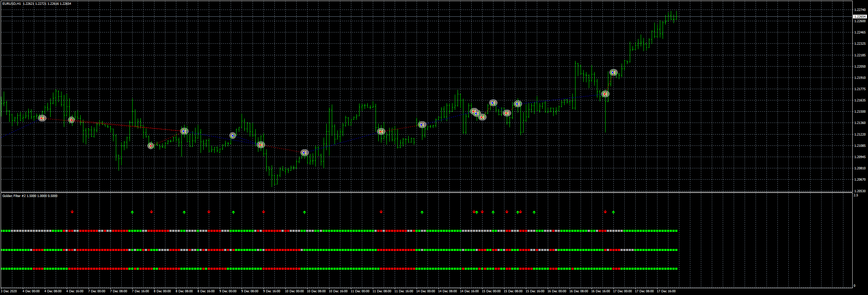The width and height of the screenshot is (868, 295).
Task: Select the sell trade marker after 11 Dec 08:00
Action: (x=381, y=131)
